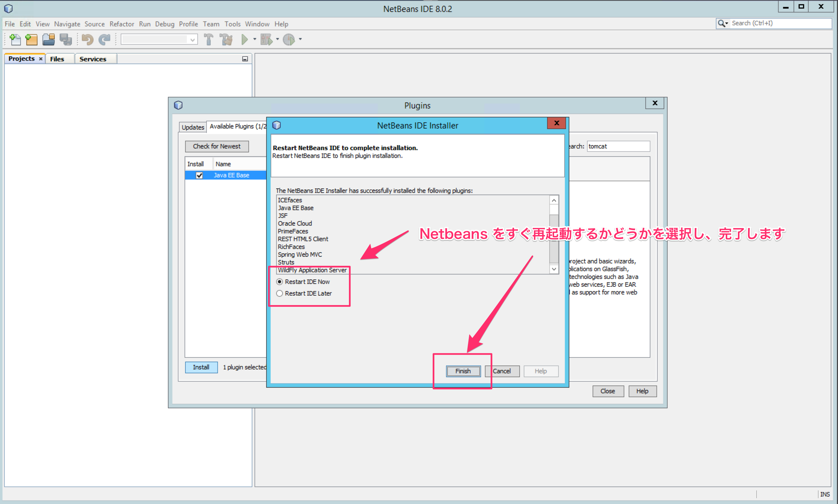This screenshot has width=838, height=504.
Task: Open the Source menu
Action: pyautogui.click(x=95, y=24)
